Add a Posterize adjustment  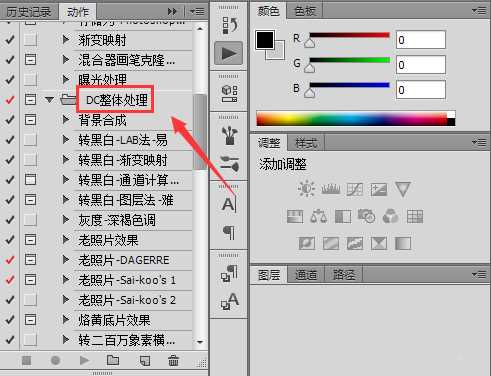[331, 243]
